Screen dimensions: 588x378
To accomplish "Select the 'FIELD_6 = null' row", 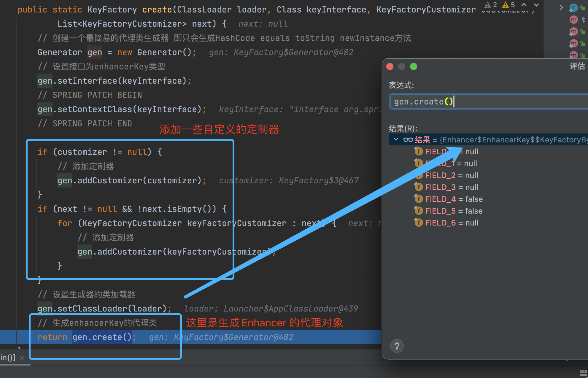I will coord(489,223).
